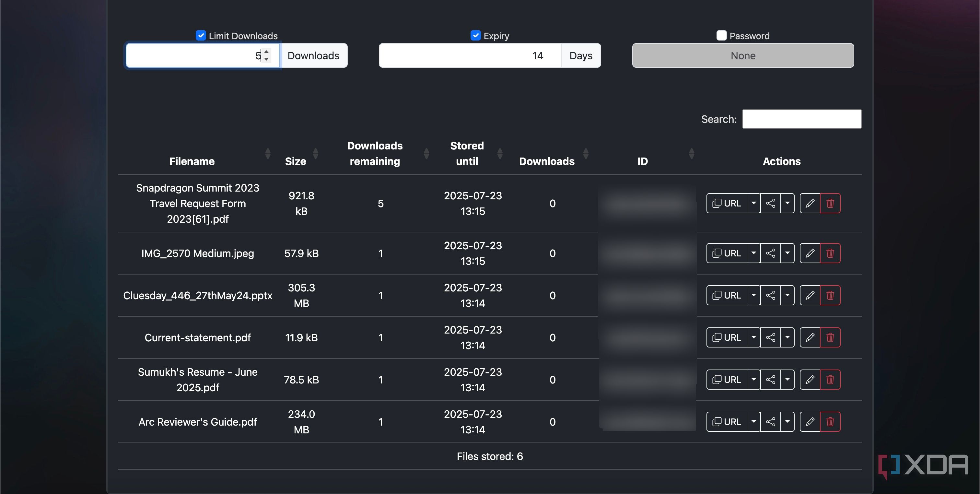Enable the Password checkbox
Image resolution: width=980 pixels, height=494 pixels.
click(x=721, y=35)
